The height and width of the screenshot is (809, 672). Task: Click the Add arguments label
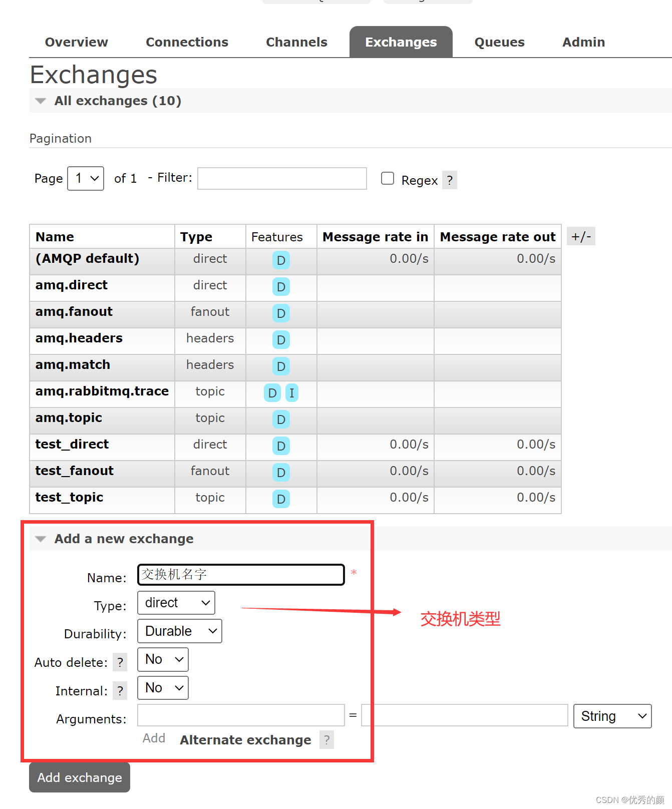[x=154, y=738]
